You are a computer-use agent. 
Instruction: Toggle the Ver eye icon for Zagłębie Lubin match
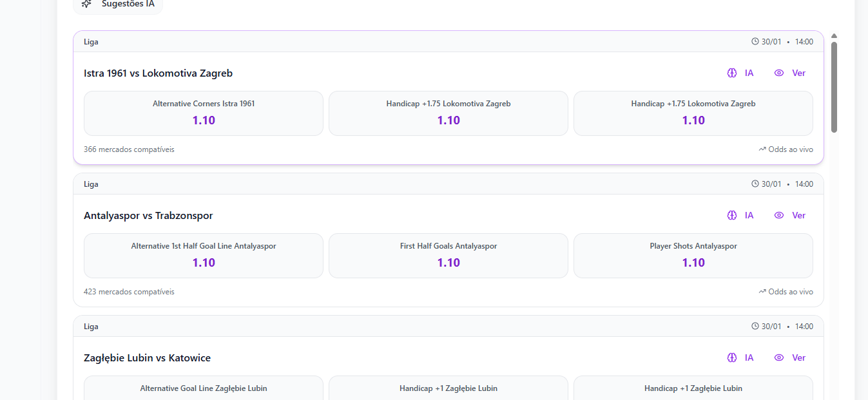pyautogui.click(x=778, y=357)
